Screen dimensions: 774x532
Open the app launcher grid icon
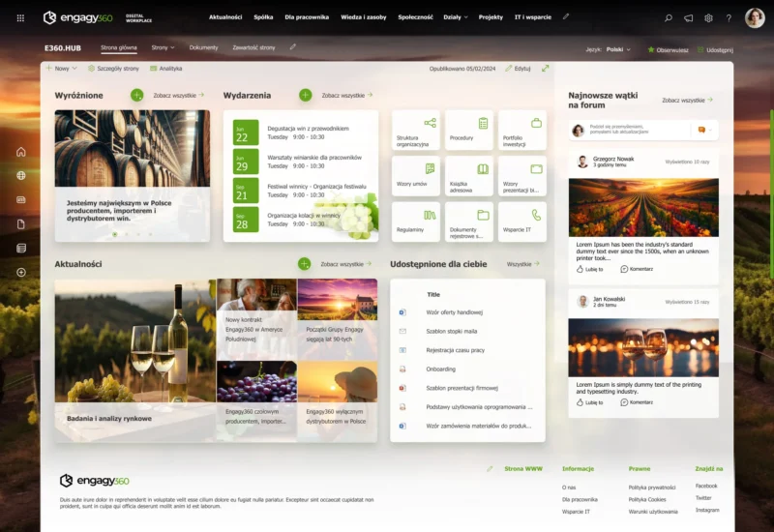[x=20, y=17]
